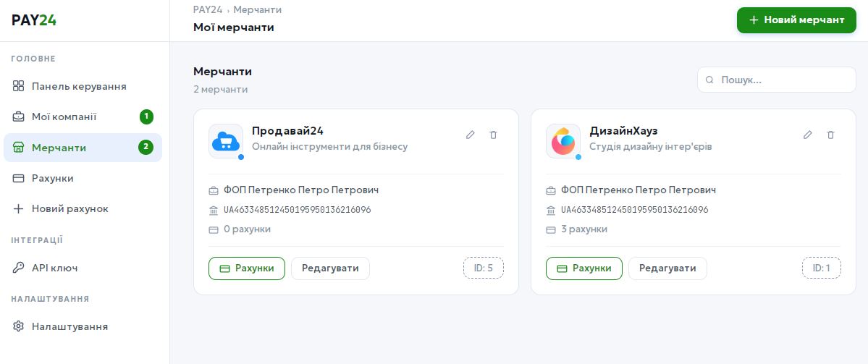Open Панель керування from the sidebar
Viewport: 868px width, 364px height.
point(79,86)
